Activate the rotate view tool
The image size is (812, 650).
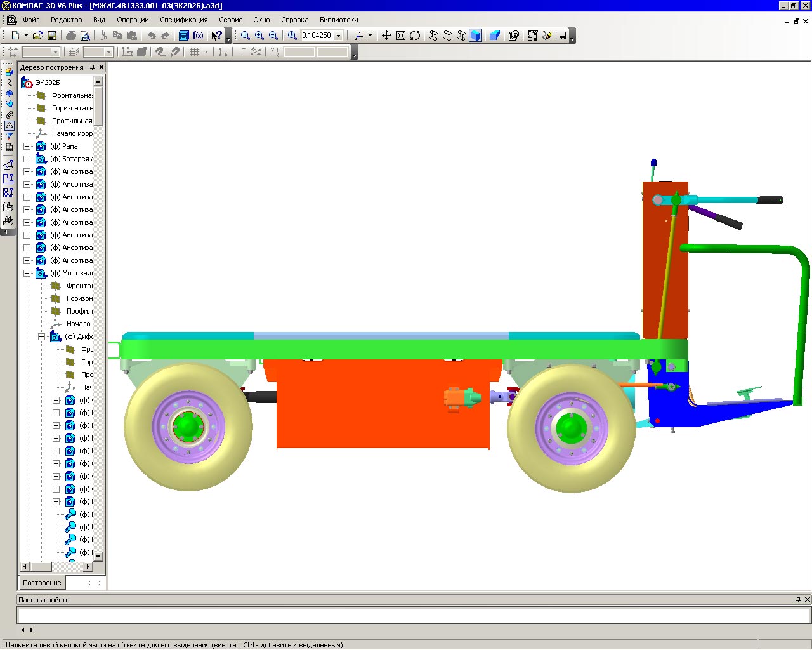(x=415, y=36)
